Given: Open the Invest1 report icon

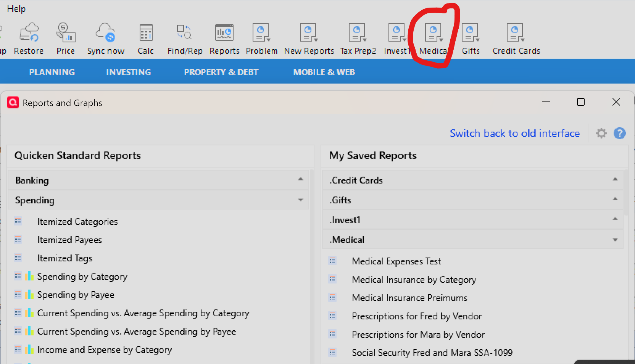Looking at the screenshot, I should (397, 33).
